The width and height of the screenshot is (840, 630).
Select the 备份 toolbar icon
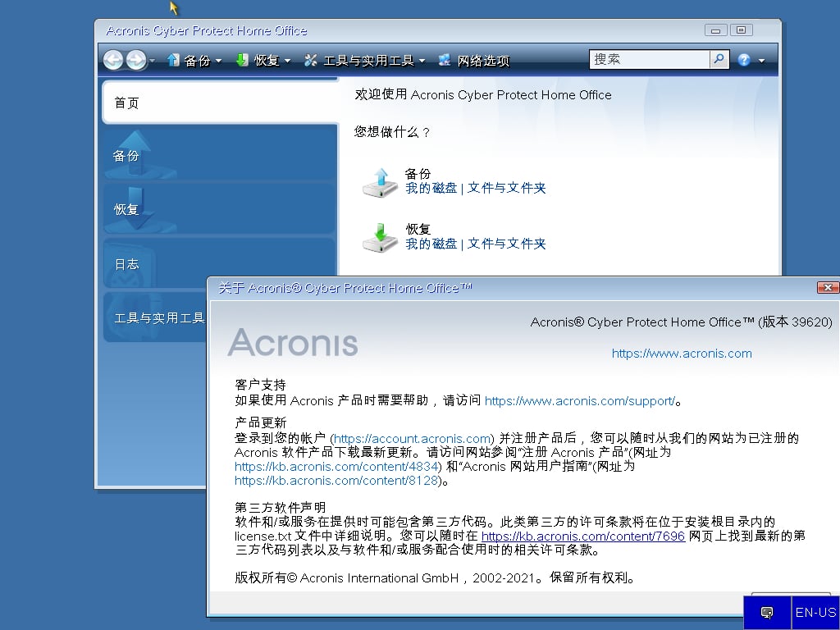[172, 59]
